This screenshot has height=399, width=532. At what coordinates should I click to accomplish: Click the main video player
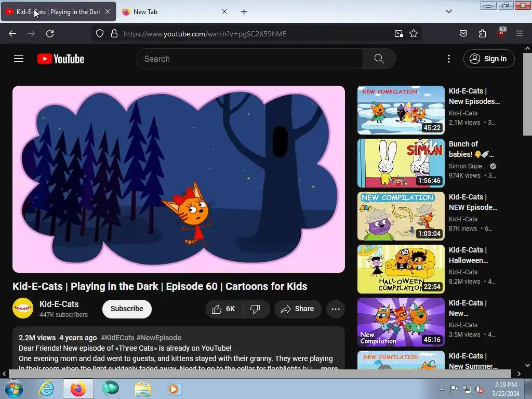coord(179,179)
